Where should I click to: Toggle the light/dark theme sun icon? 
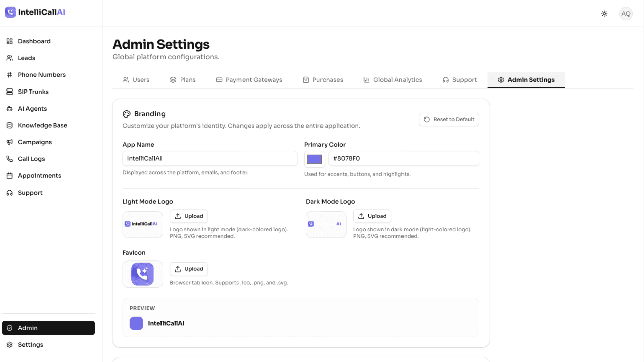[604, 14]
